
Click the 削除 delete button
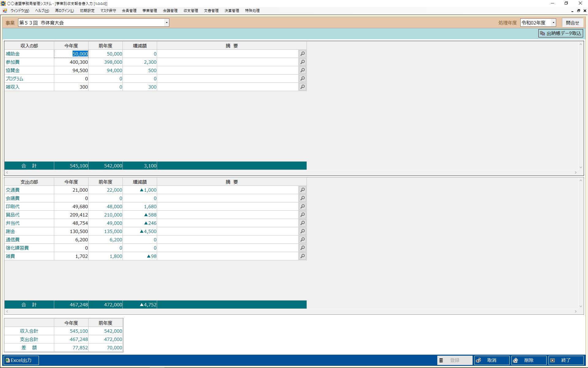click(529, 360)
